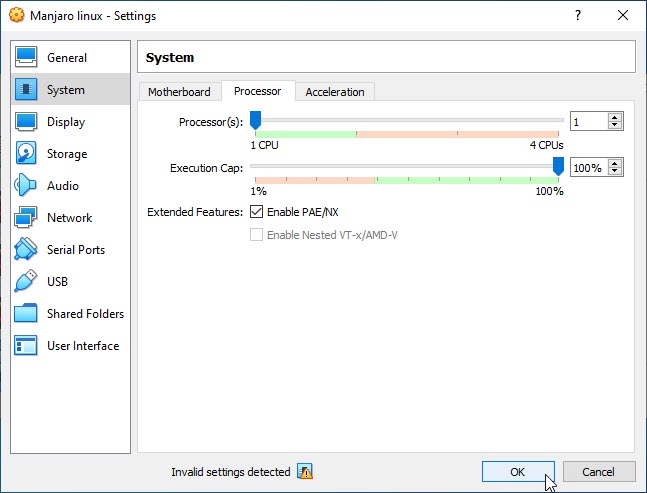Click the Execution Cap slider handle
The height and width of the screenshot is (493, 647).
(558, 166)
